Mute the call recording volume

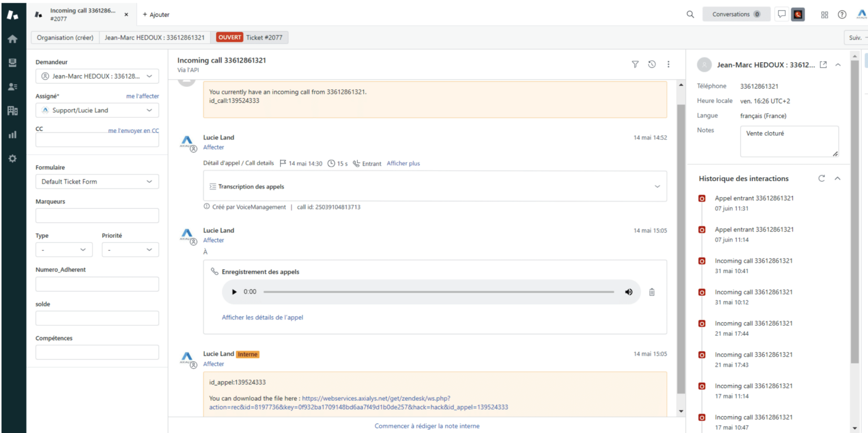628,292
